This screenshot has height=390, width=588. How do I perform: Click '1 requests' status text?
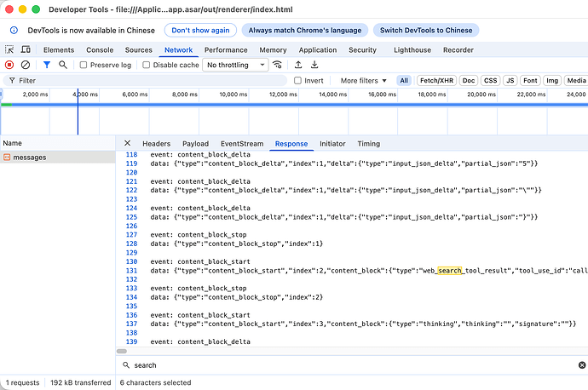click(x=22, y=382)
